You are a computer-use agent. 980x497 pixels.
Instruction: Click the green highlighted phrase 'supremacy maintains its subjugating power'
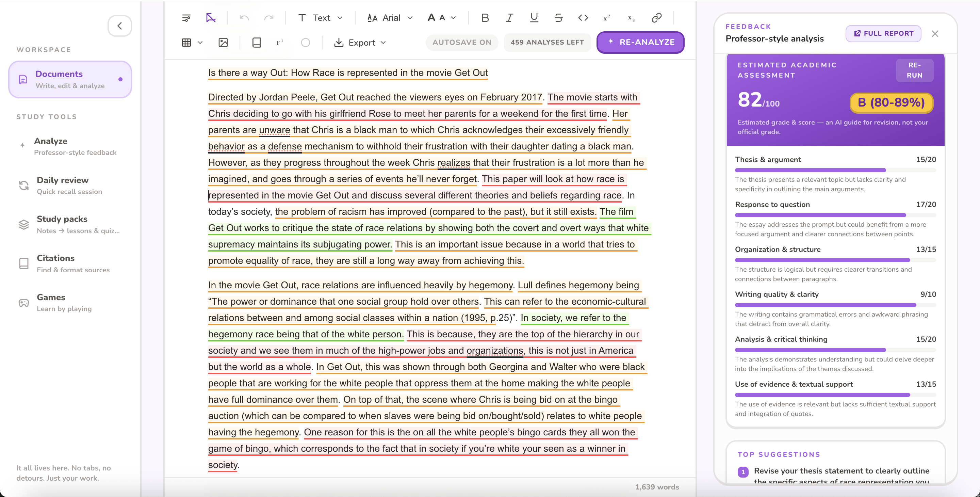pyautogui.click(x=299, y=244)
